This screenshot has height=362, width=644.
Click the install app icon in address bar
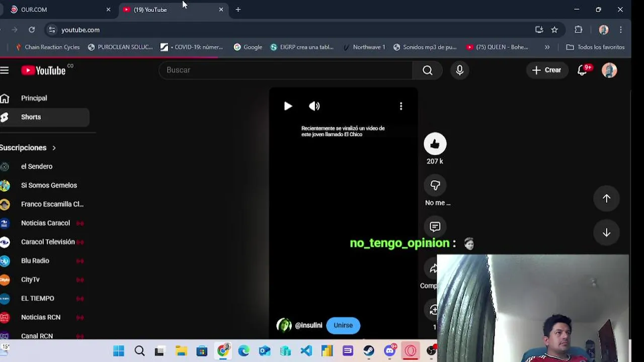[539, 30]
